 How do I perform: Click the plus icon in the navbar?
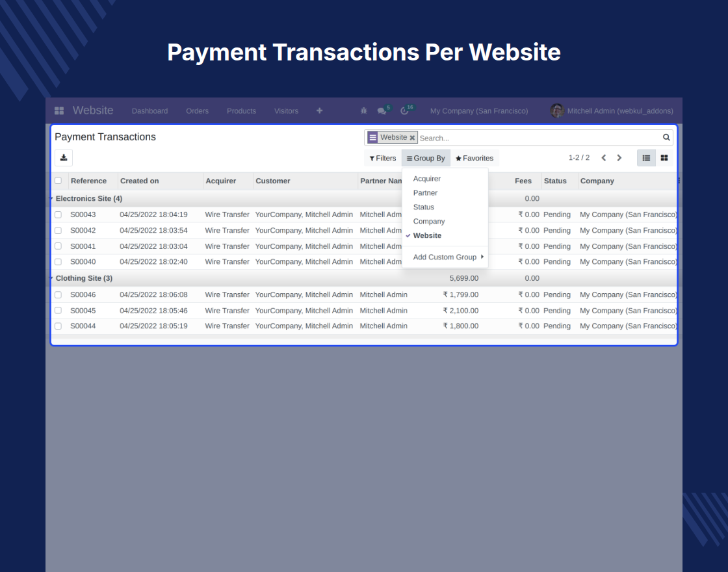coord(319,110)
